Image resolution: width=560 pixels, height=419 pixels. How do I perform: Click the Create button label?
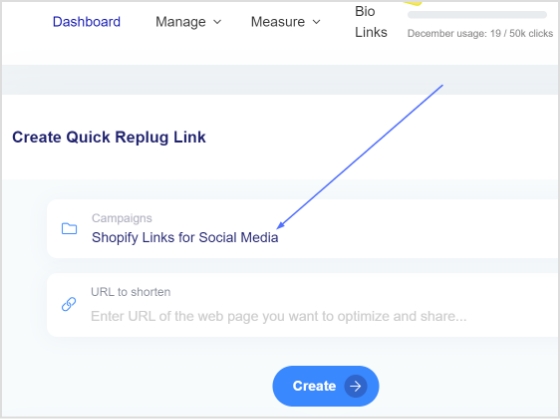[314, 386]
